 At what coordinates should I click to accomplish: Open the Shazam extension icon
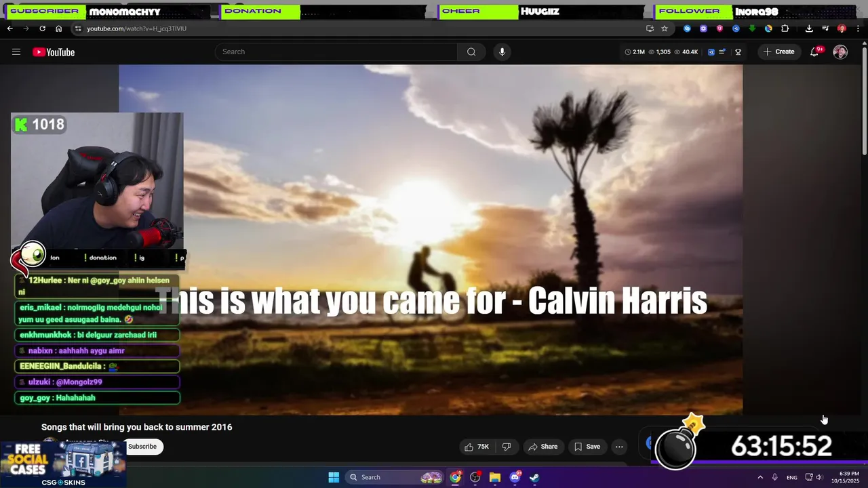tap(687, 28)
